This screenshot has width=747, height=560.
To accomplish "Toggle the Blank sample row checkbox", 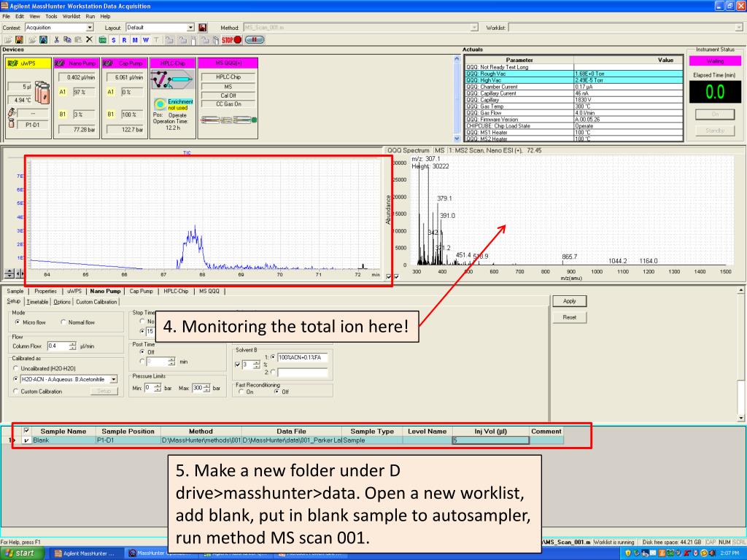I will [x=28, y=440].
